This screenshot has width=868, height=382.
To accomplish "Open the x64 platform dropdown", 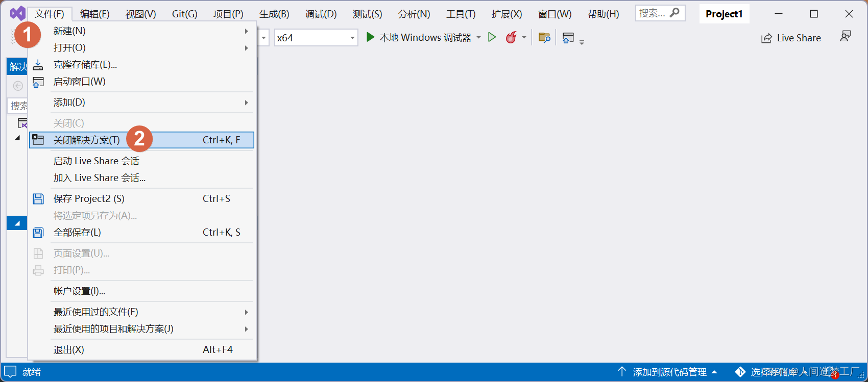I will pos(316,38).
